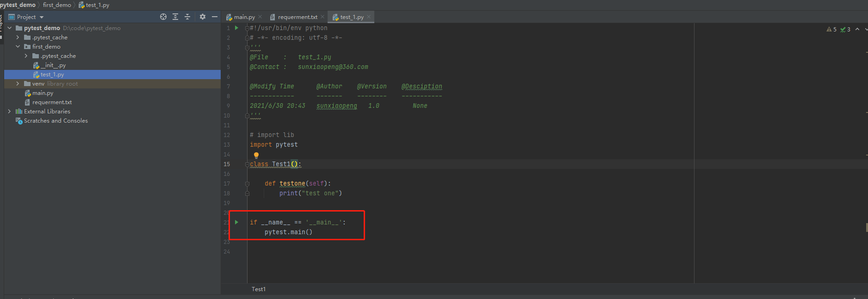Expand the top-level .pytest_cache folder

(18, 37)
